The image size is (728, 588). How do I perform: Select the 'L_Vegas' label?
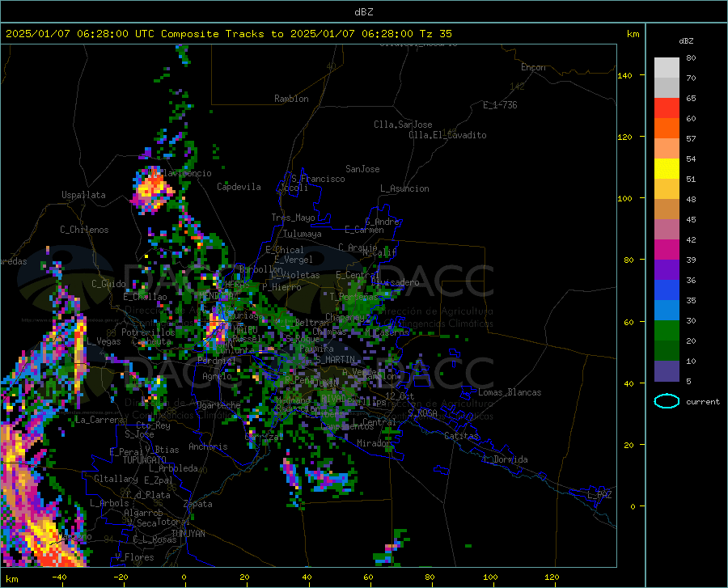[104, 341]
